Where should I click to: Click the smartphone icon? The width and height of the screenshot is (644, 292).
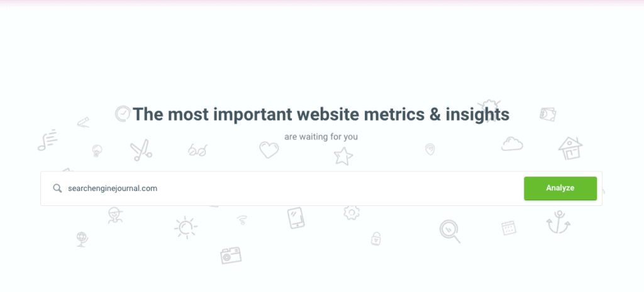[295, 218]
